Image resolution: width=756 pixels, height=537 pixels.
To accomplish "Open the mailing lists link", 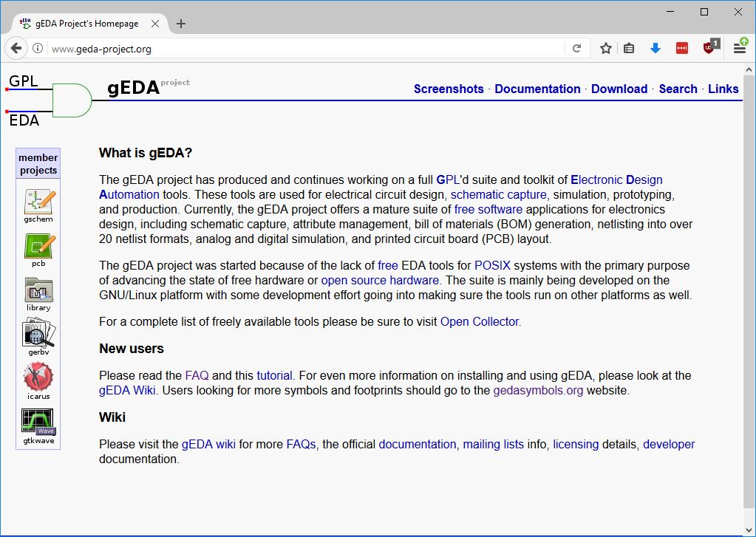I will click(493, 445).
